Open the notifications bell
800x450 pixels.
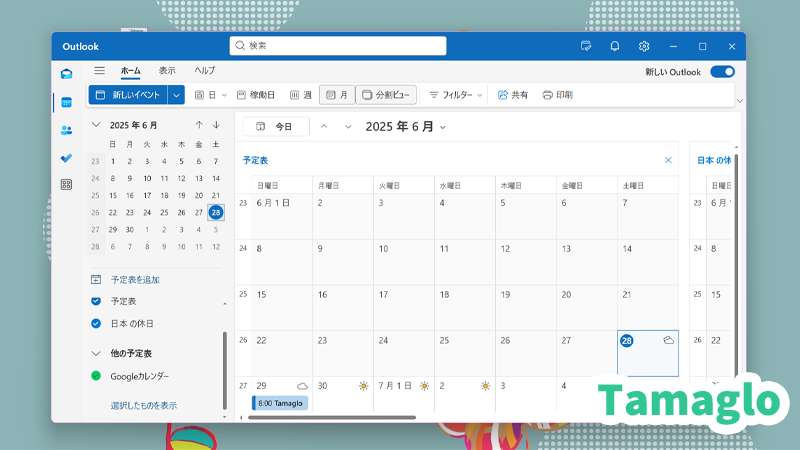point(615,46)
